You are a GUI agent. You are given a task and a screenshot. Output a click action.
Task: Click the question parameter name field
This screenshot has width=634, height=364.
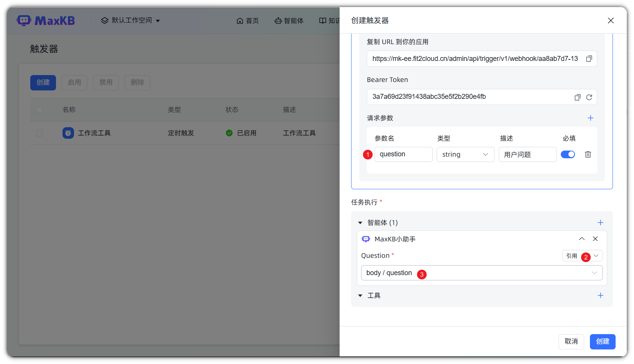pos(403,154)
